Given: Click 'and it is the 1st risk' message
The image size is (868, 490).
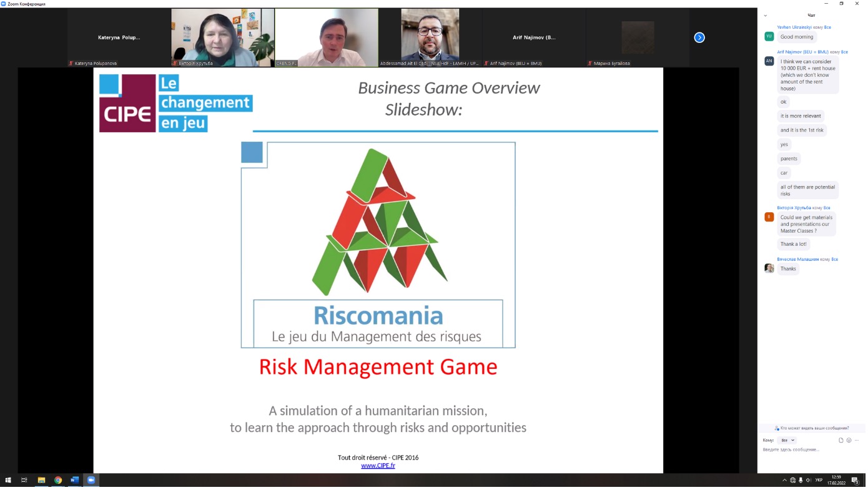Looking at the screenshot, I should click(x=802, y=130).
